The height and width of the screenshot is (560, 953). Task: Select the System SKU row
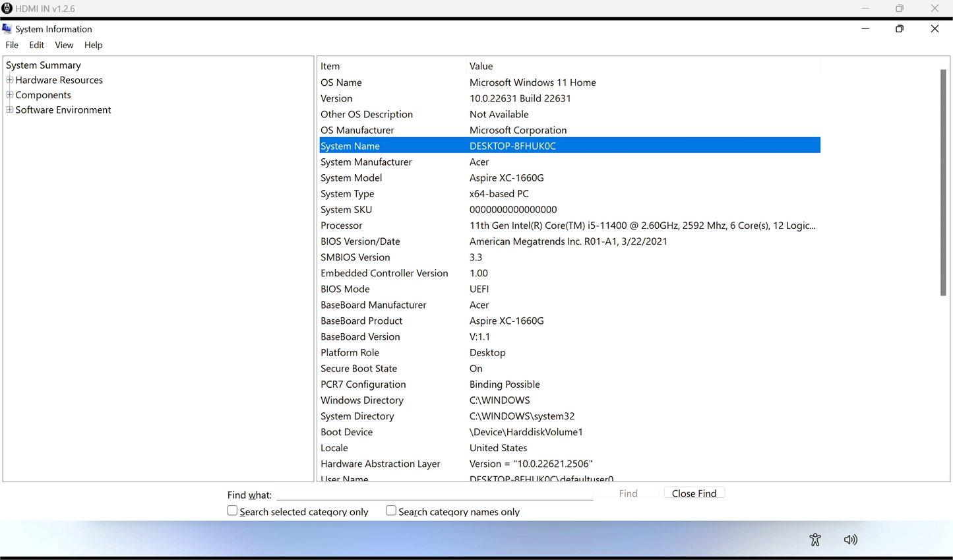point(570,209)
